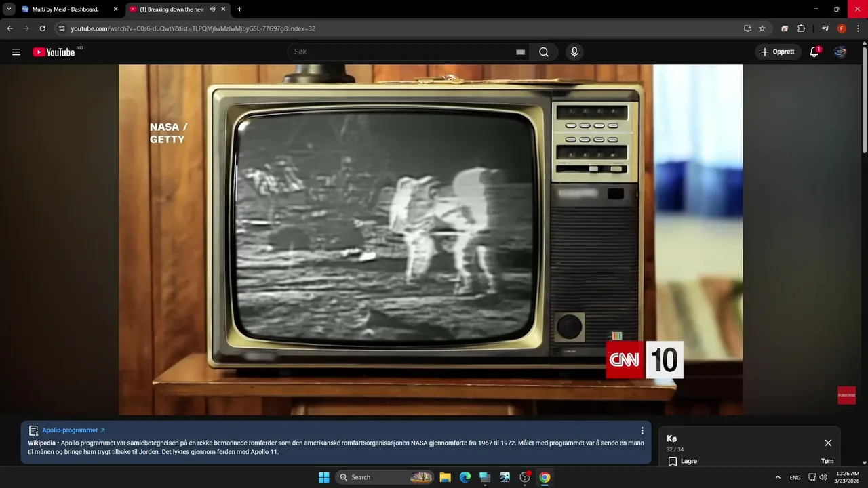Screen dimensions: 868x488
Task: Open the YouTube guide hamburger menu
Action: pos(16,52)
